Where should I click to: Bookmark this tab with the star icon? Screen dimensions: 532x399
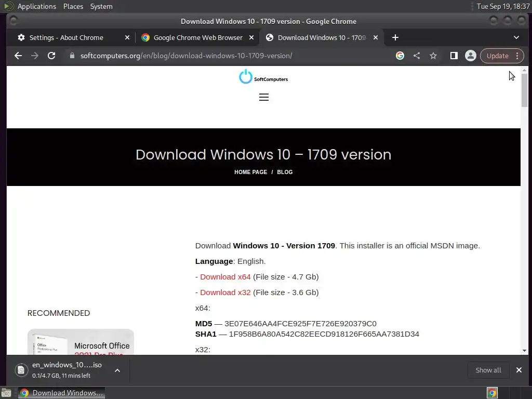pos(433,56)
